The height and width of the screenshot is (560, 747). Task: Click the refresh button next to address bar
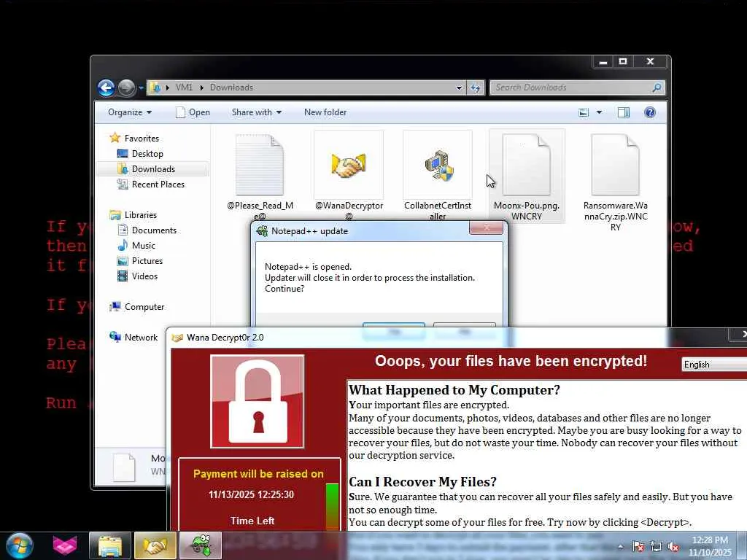pos(476,87)
